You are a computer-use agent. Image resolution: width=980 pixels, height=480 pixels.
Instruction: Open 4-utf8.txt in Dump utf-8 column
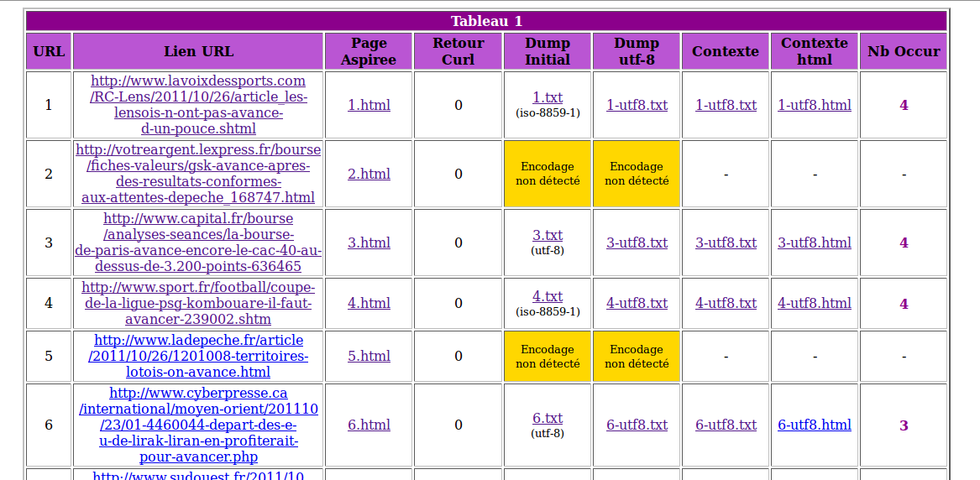(x=637, y=303)
